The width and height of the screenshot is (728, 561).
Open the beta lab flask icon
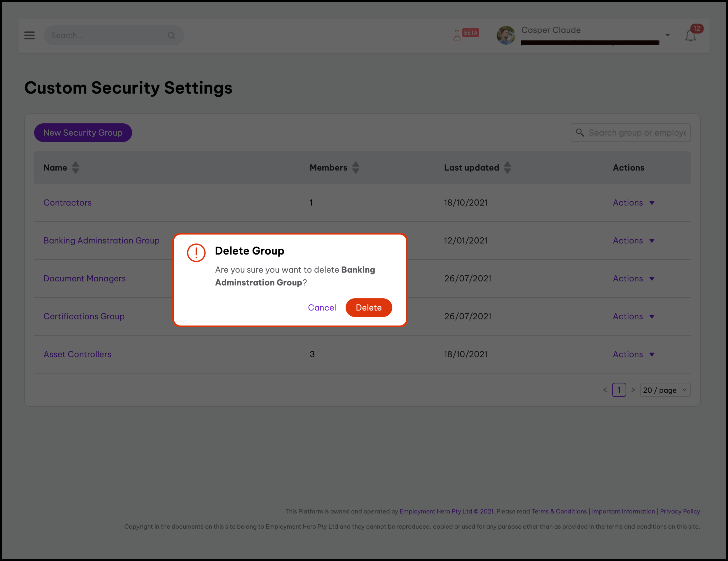457,35
